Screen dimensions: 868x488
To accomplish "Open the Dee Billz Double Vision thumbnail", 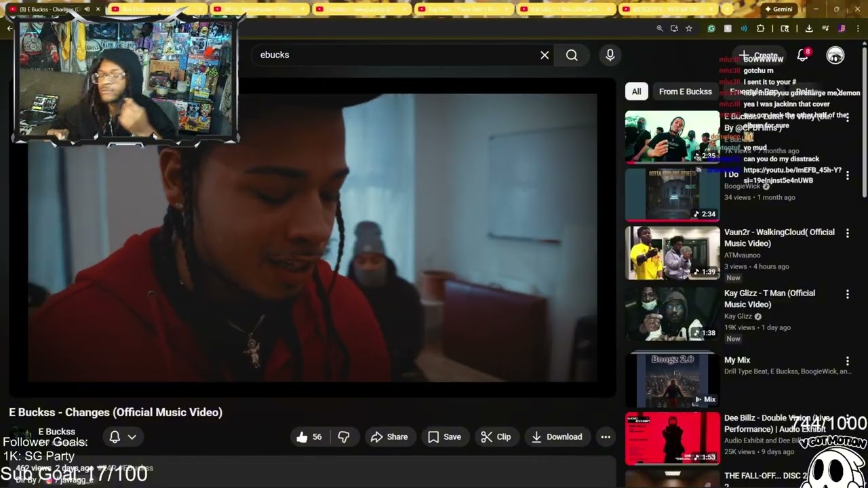I will coord(672,439).
